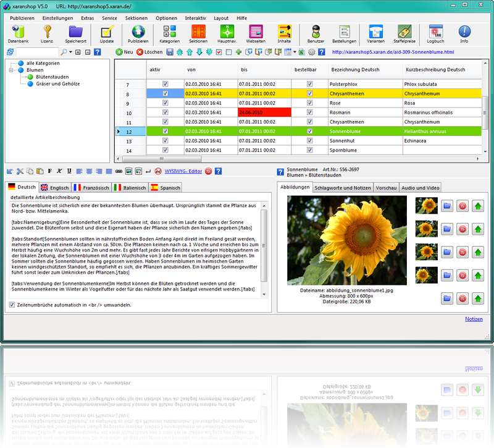
Task: Open the Extras menu
Action: point(87,19)
